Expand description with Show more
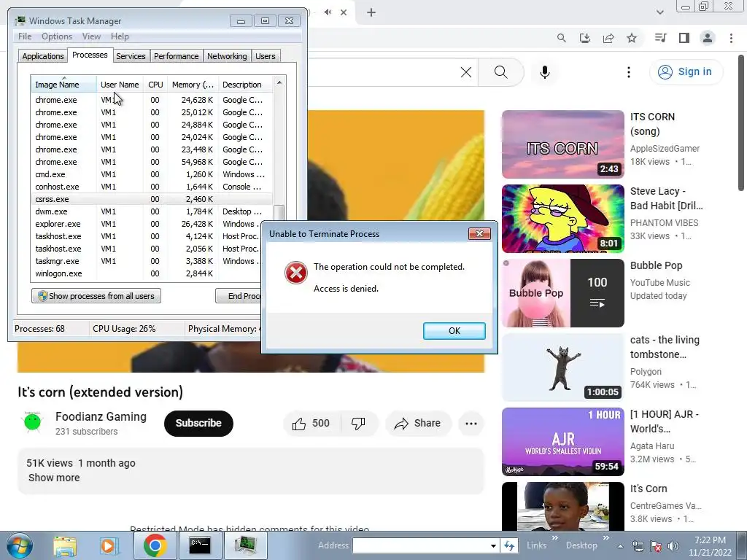This screenshot has width=747, height=560. [54, 478]
